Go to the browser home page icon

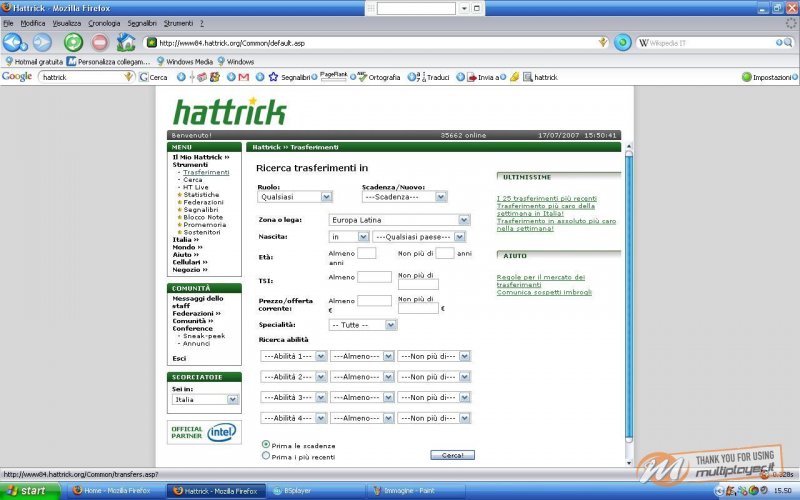pos(126,42)
